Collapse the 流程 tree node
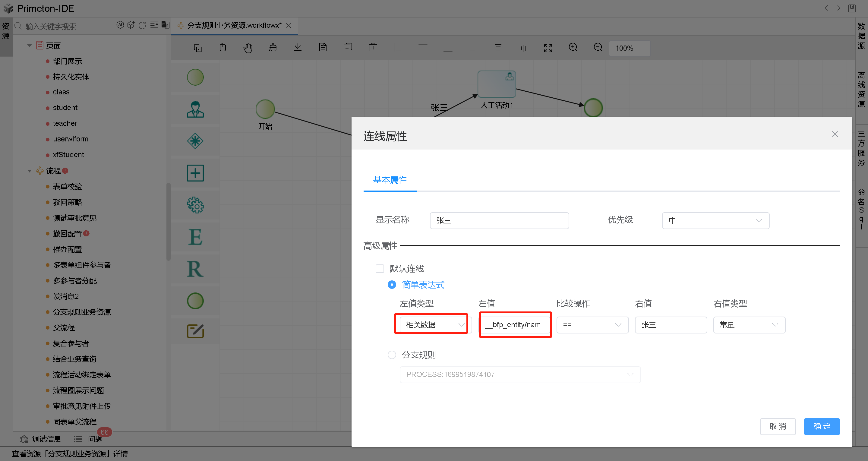 pos(29,171)
